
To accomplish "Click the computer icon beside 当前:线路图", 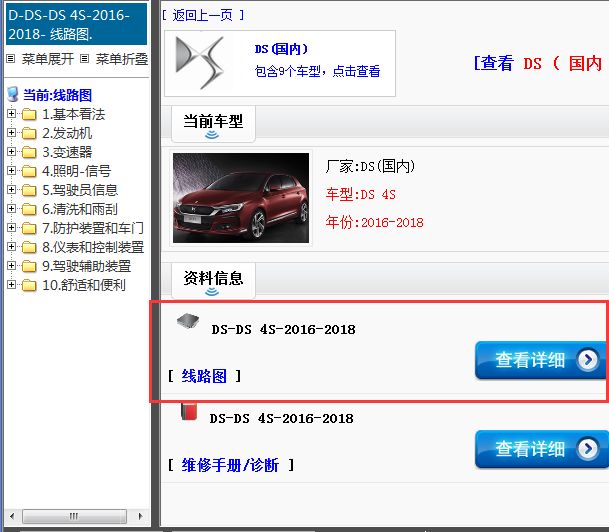I will [x=13, y=94].
